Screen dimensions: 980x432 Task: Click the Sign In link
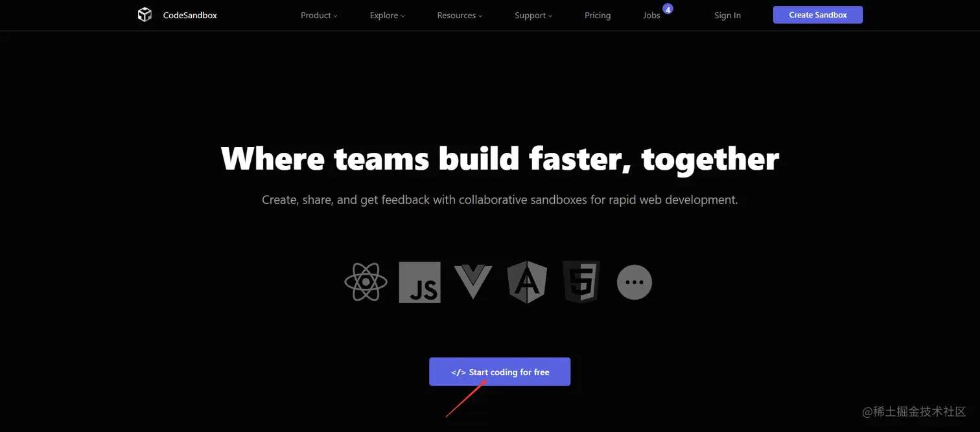727,16
